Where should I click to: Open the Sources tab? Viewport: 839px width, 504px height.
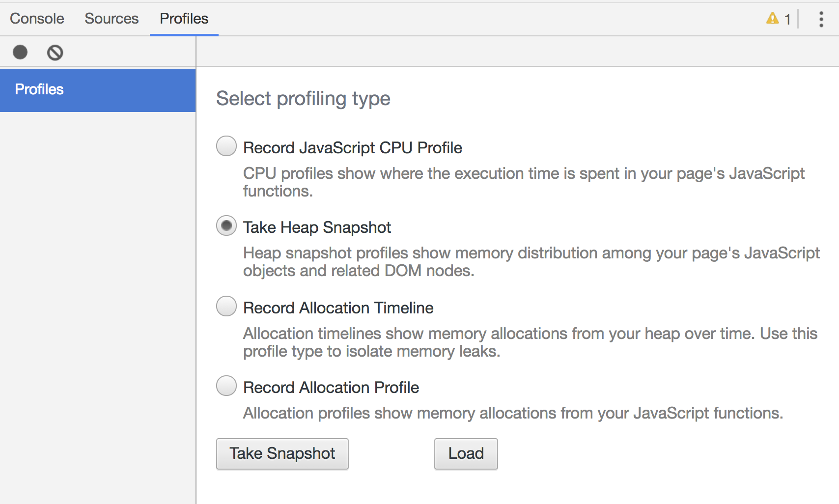pos(112,19)
